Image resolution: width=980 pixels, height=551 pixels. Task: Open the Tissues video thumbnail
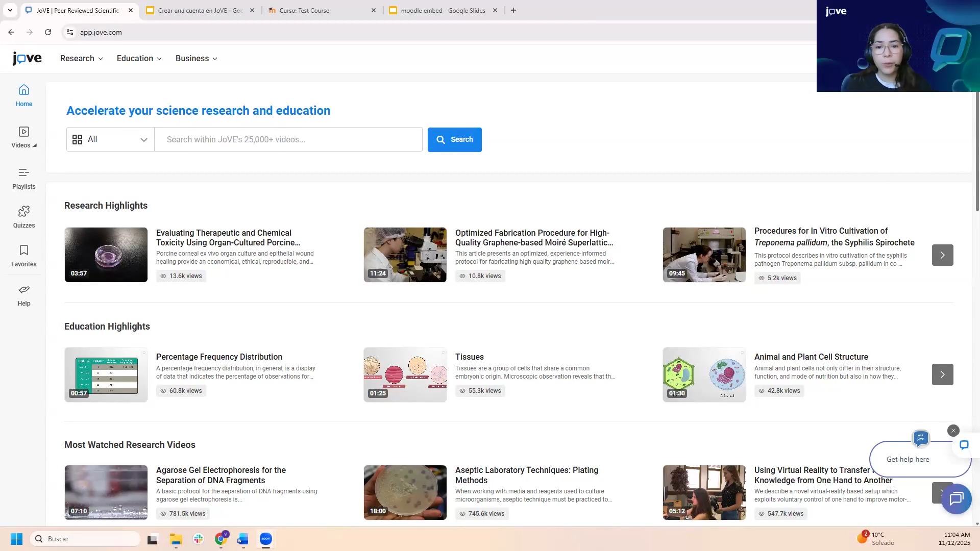[x=405, y=374]
